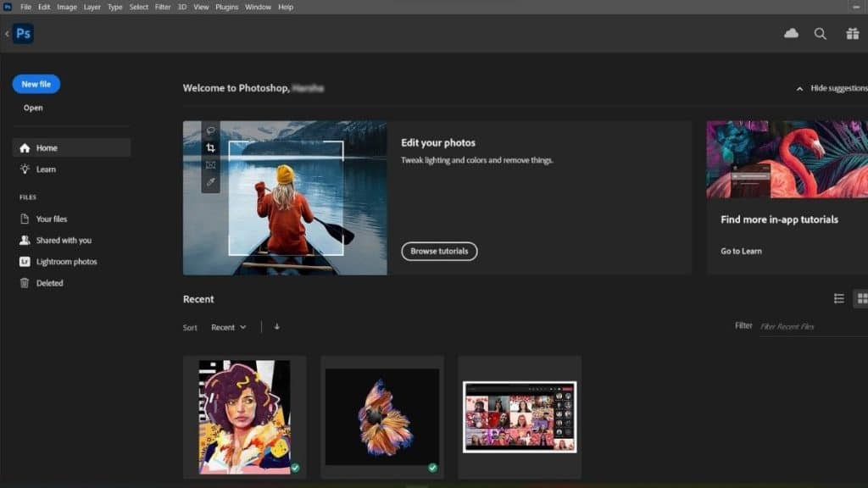Click the Shared with you person icon
Image resolution: width=868 pixels, height=488 pixels.
click(25, 240)
